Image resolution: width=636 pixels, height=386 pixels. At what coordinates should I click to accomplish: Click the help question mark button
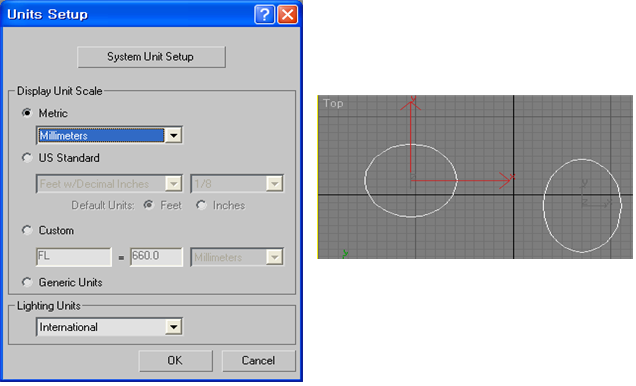click(x=264, y=15)
